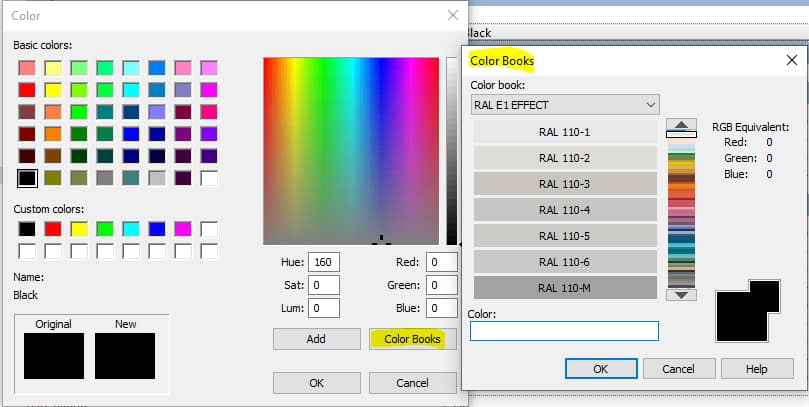Screen dimensions: 809x407
Task: Focus the Color name input field
Action: [564, 331]
